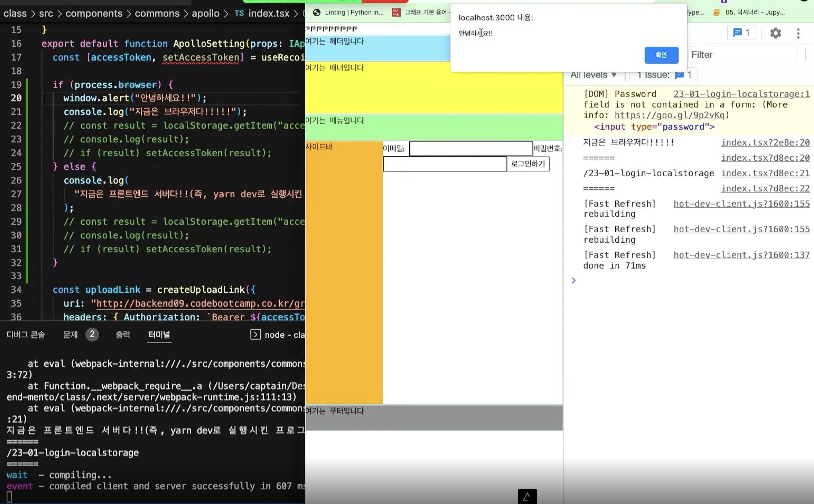The width and height of the screenshot is (814, 504).
Task: Open the 문제 problems tab
Action: pos(70,334)
